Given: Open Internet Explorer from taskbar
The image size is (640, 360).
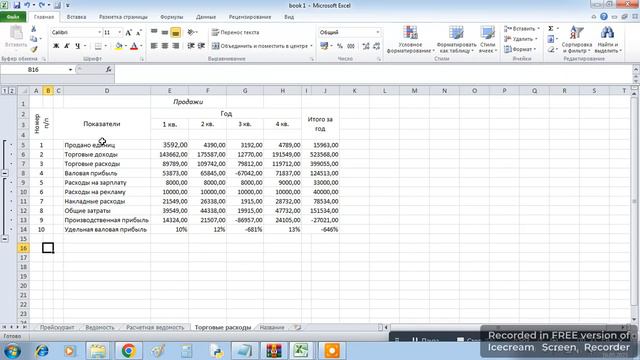Looking at the screenshot, I should click(42, 351).
